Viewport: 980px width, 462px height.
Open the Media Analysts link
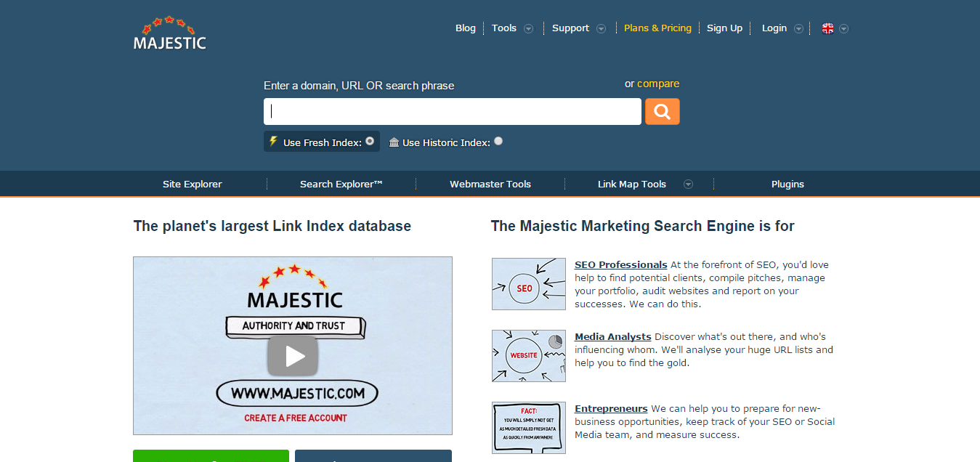tap(613, 337)
